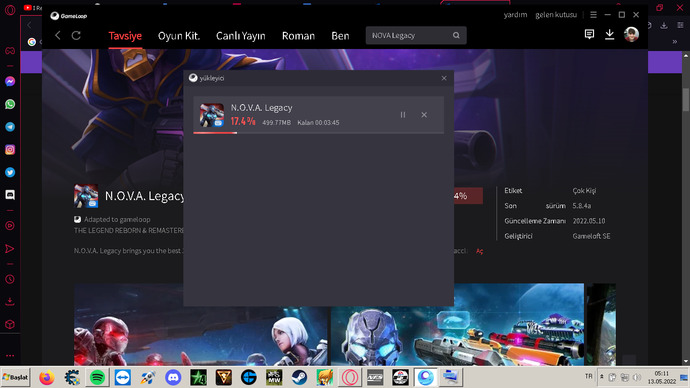Expand description with Aç link
The width and height of the screenshot is (690, 388).
click(479, 251)
